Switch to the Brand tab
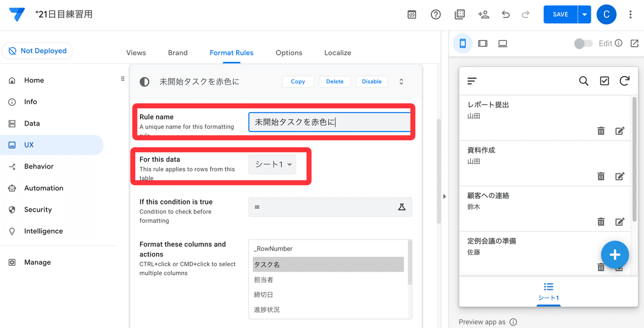The height and width of the screenshot is (328, 644). tap(178, 53)
